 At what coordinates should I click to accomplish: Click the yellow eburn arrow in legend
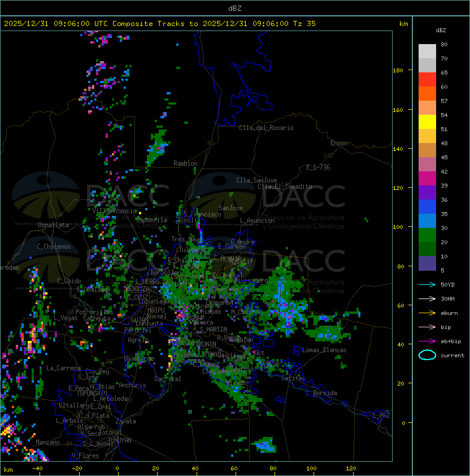click(427, 313)
